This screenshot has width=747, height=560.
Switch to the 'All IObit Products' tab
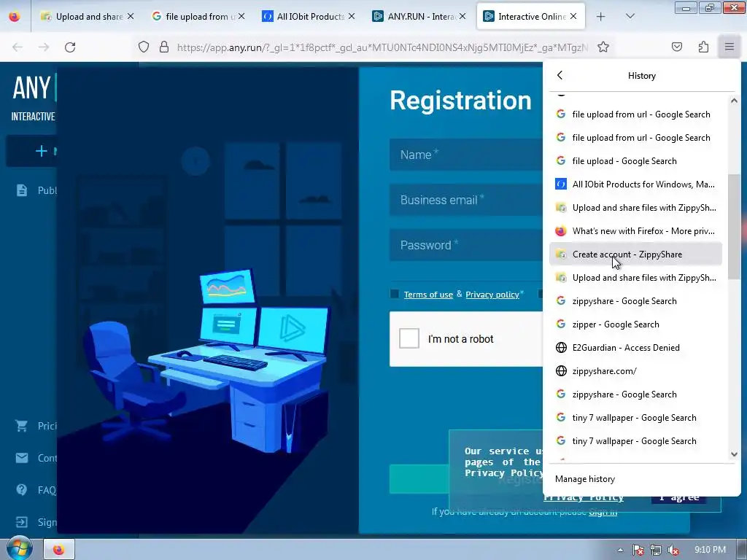tap(309, 16)
